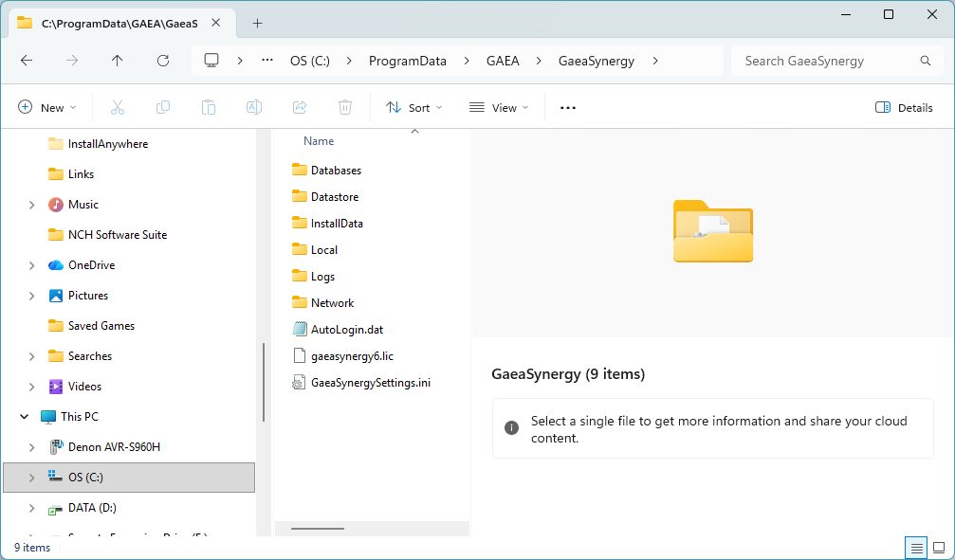This screenshot has width=955, height=560.
Task: Click the Cut scissors icon
Action: 118,108
